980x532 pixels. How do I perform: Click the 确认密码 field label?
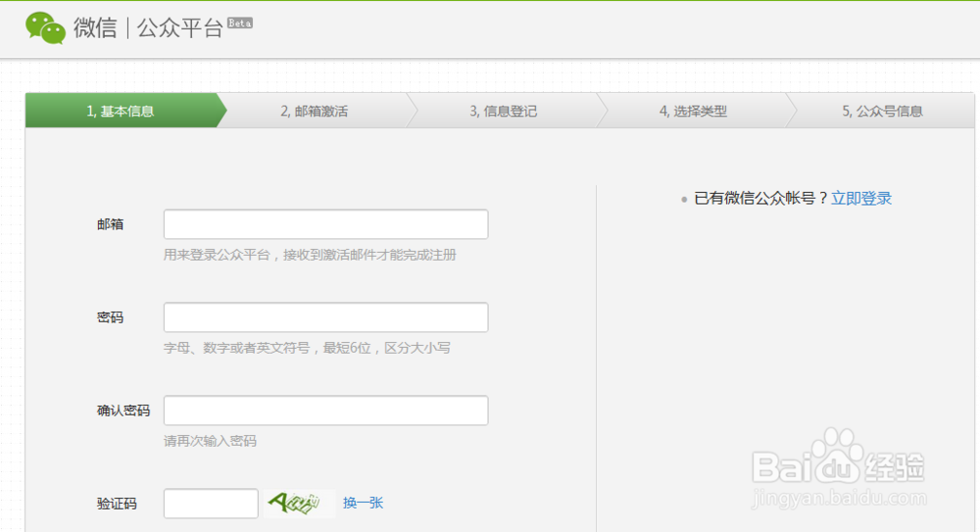123,411
